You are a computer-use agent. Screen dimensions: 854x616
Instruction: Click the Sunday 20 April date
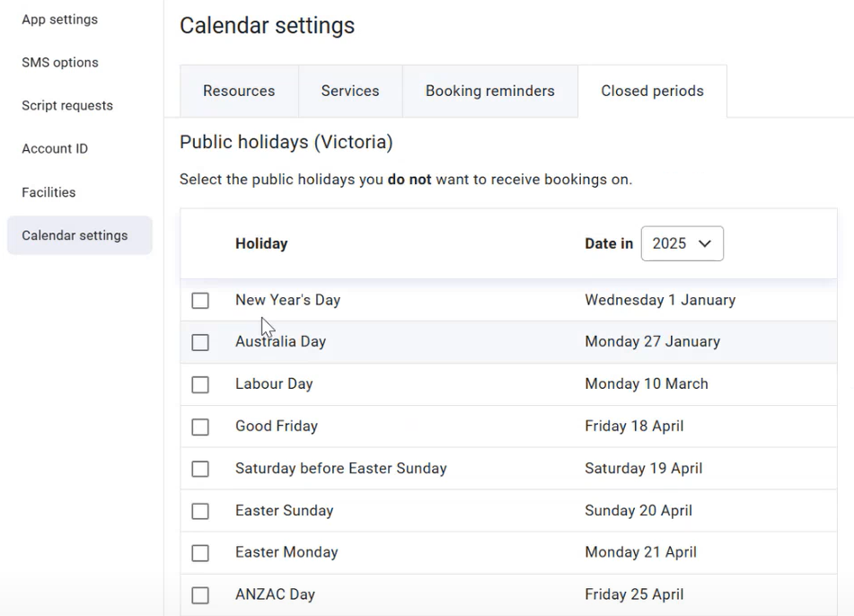point(638,511)
